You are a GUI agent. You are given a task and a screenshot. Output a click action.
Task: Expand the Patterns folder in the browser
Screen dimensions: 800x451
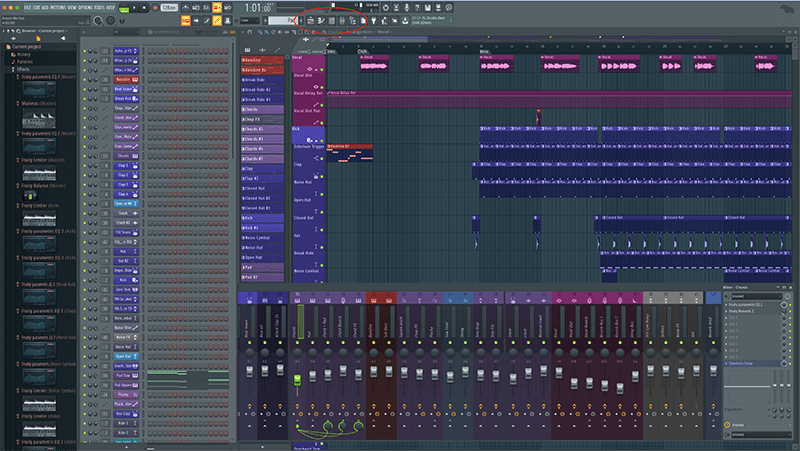tap(25, 62)
